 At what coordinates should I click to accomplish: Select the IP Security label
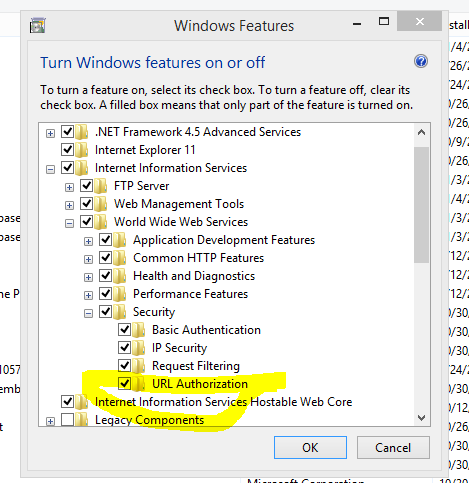coord(179,348)
